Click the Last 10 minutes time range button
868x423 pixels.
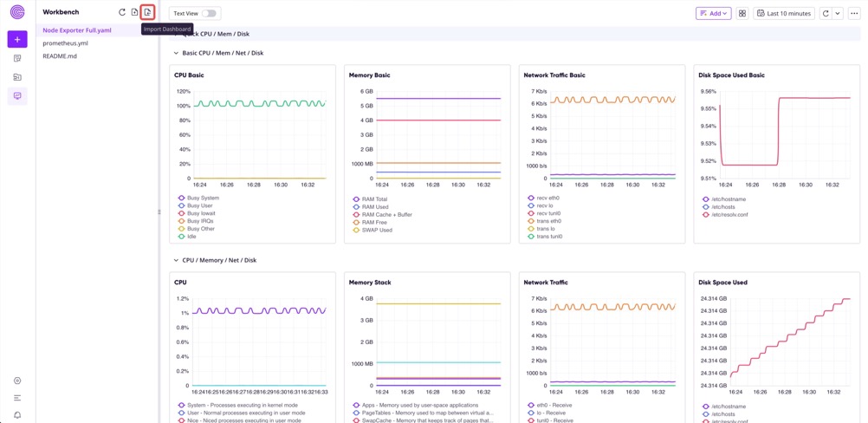point(784,14)
